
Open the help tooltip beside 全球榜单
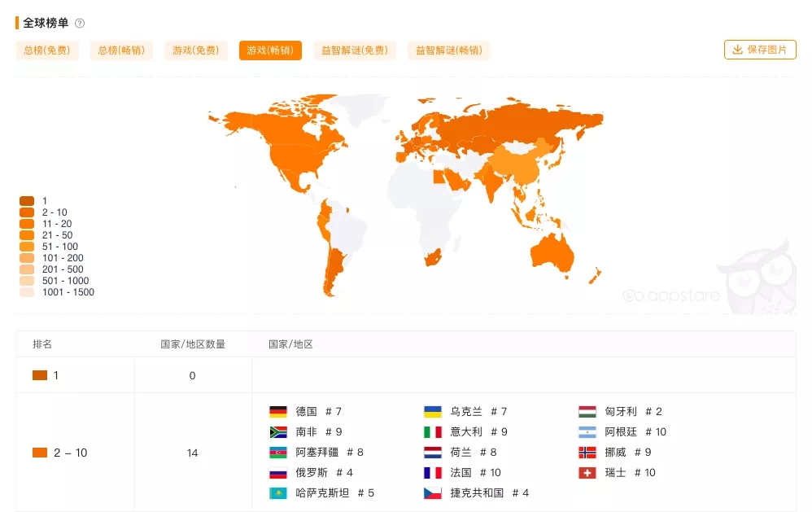coord(78,24)
